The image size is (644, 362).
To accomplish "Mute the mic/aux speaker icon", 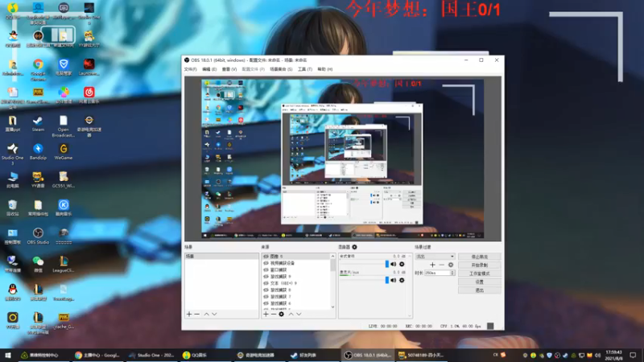I will click(x=394, y=280).
